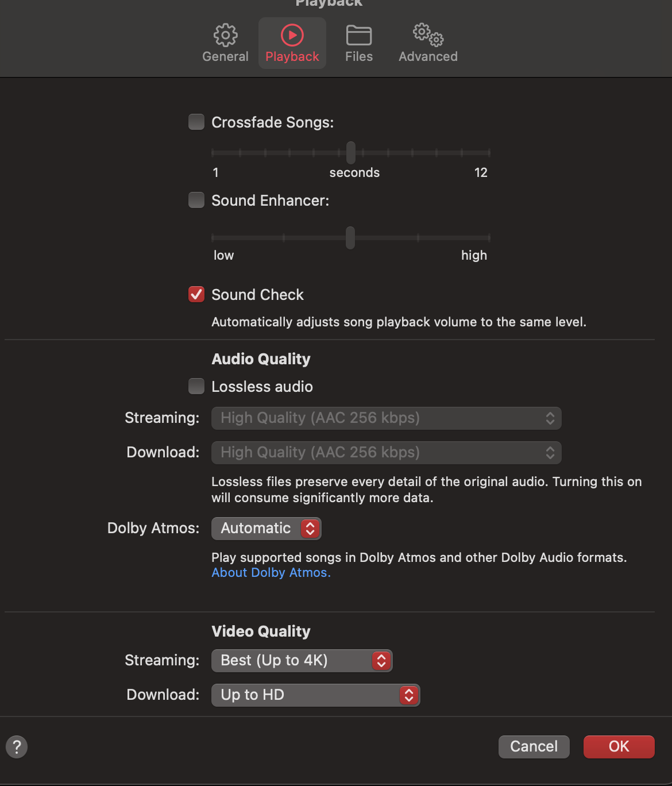Open the audio Streaming quality dropdown

tap(386, 418)
